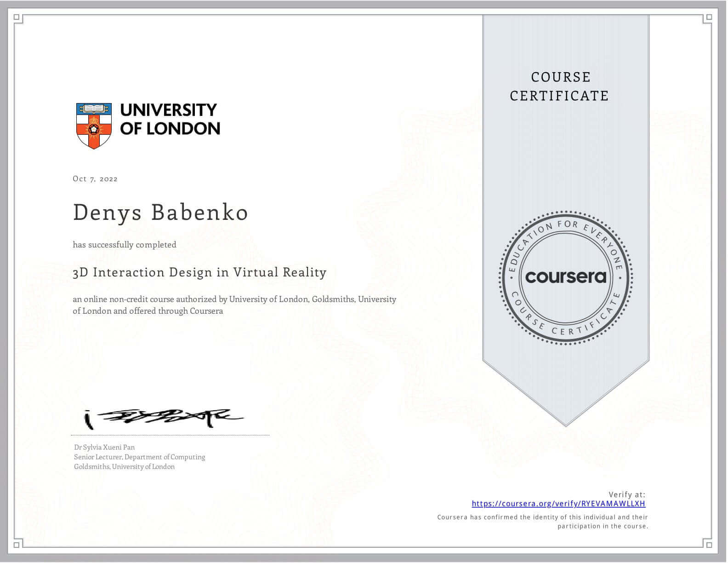Viewport: 728px width, 563px height.
Task: Click the 'Verify at:' label
Action: pos(627,495)
